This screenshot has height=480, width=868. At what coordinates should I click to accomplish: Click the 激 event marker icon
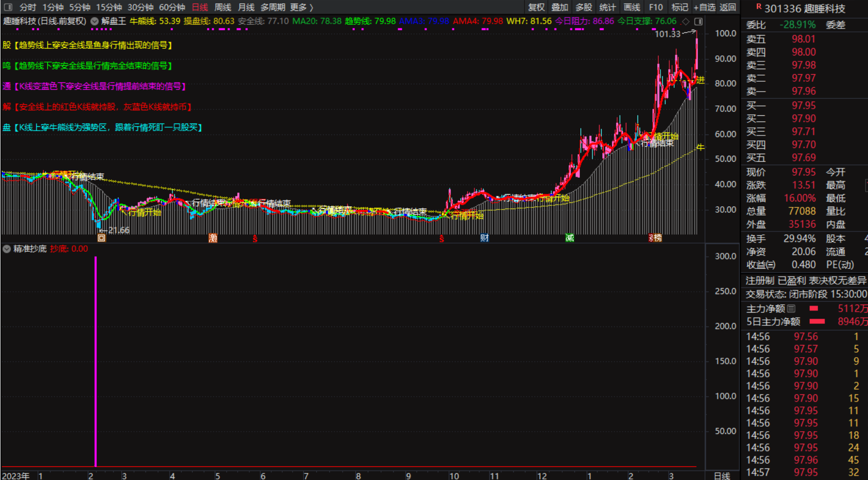[213, 238]
